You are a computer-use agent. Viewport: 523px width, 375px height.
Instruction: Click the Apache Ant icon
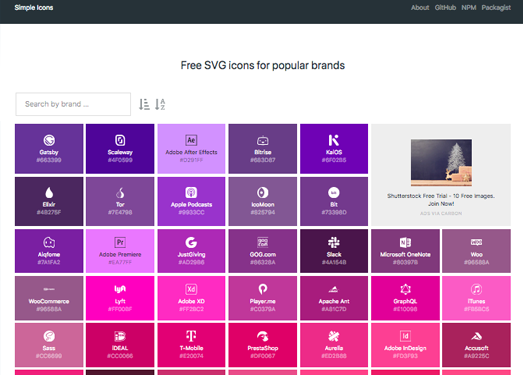pos(334,289)
